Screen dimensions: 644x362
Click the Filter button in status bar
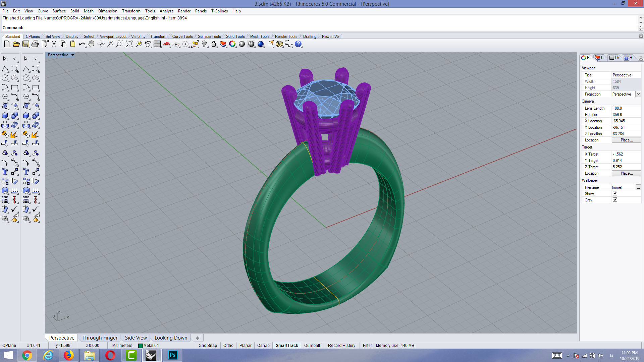[367, 346]
